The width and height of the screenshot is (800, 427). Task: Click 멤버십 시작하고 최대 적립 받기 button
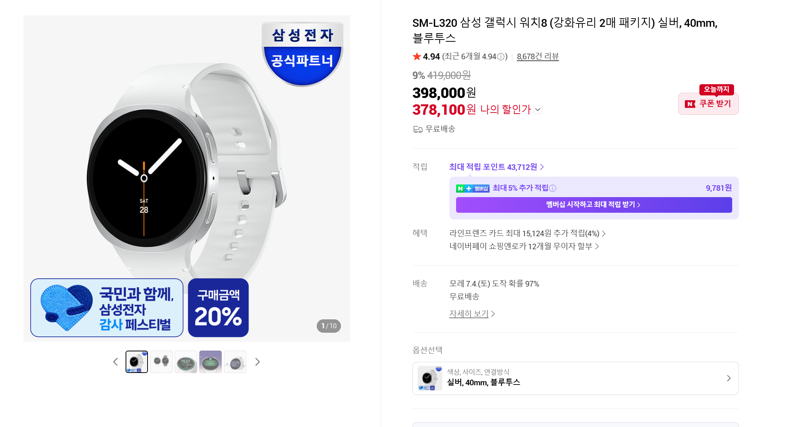pos(594,205)
